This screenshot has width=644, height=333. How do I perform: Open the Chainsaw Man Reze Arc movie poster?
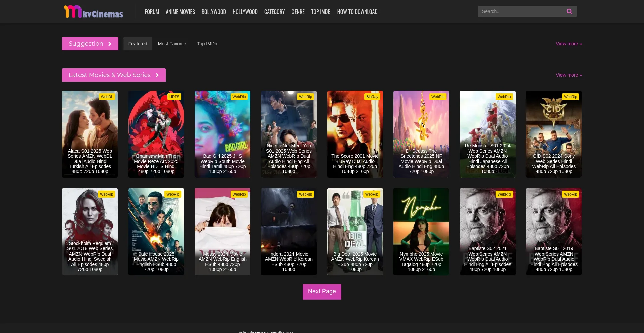[x=156, y=134]
